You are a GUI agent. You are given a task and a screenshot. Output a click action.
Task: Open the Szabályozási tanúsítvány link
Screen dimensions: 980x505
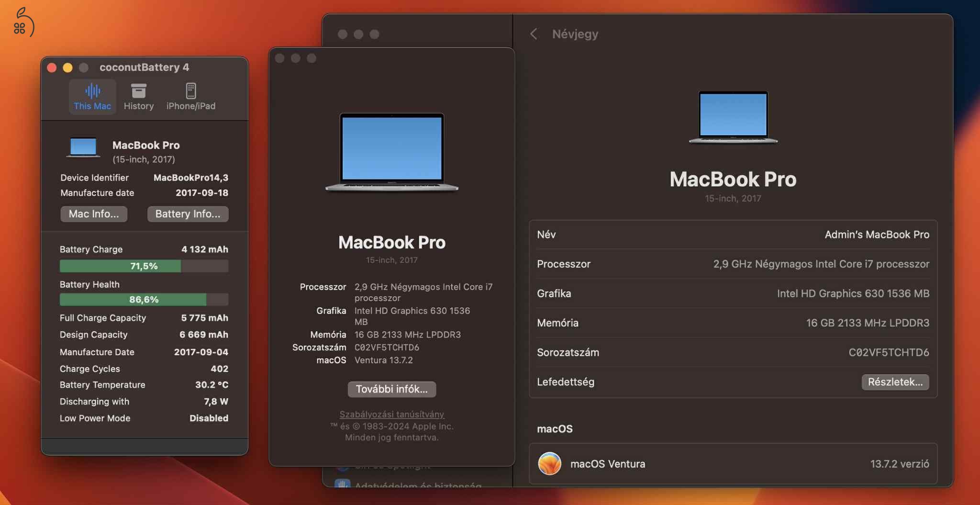click(392, 414)
